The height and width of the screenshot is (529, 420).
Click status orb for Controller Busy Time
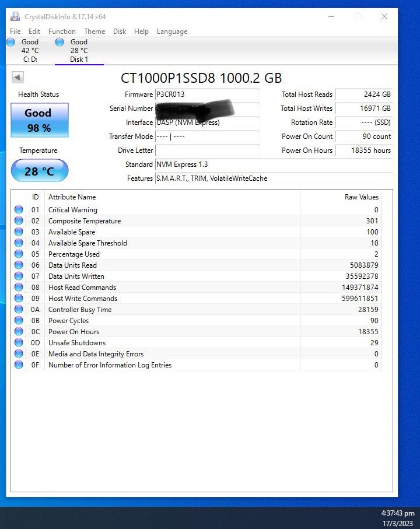[x=19, y=309]
